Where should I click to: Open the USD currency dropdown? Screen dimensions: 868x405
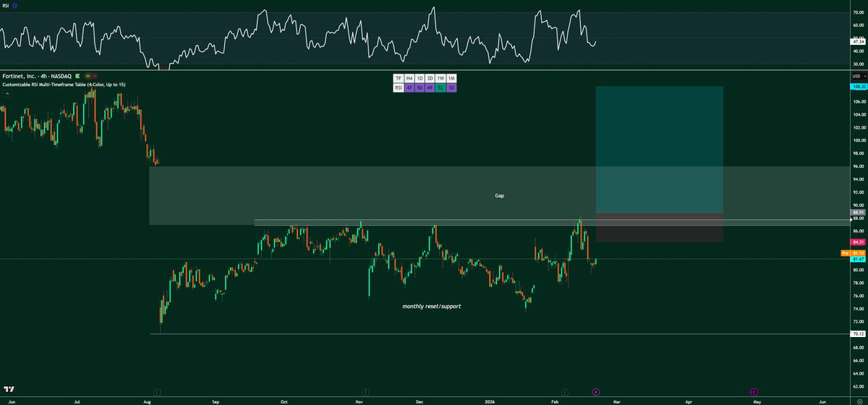(859, 75)
